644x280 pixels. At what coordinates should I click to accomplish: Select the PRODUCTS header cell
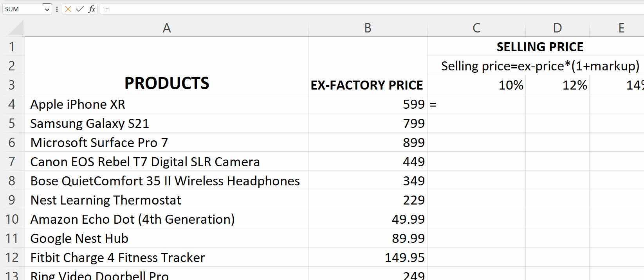pyautogui.click(x=167, y=83)
